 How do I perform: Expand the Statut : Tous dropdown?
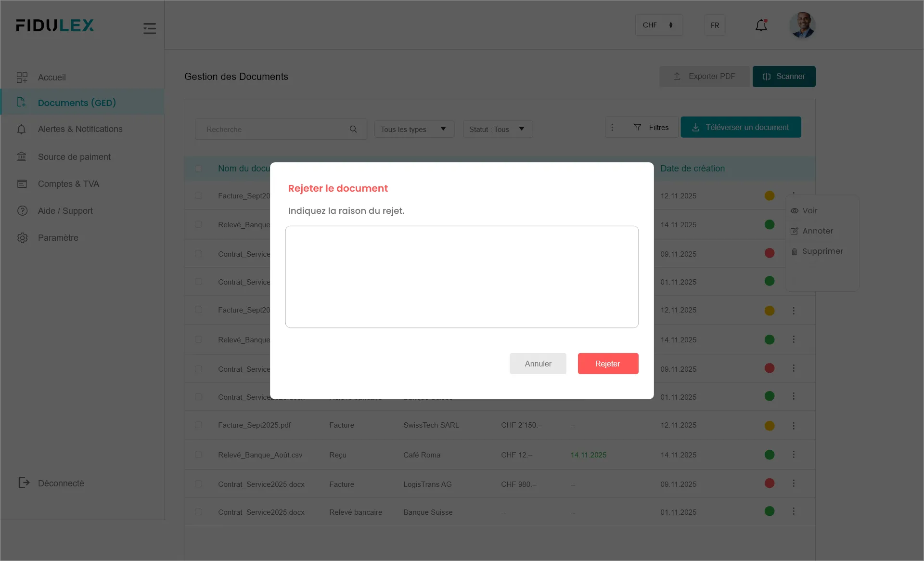click(x=497, y=129)
